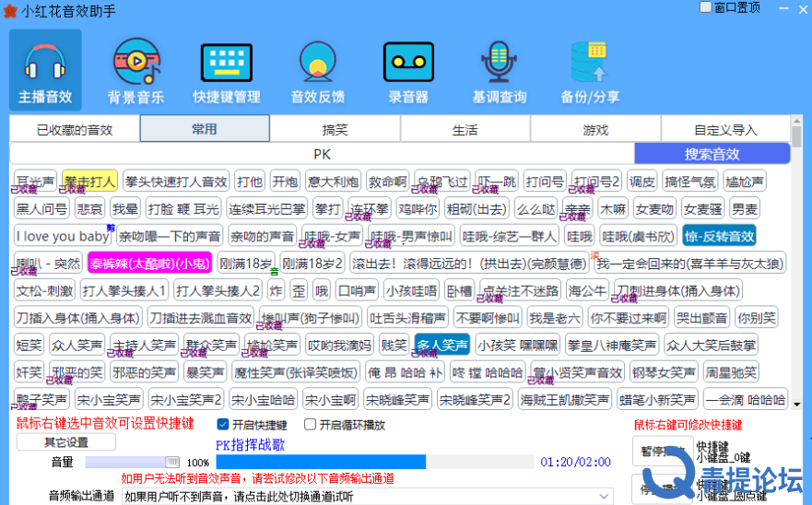Click the 音效反馈 feedback icon
812x505 pixels.
point(317,70)
